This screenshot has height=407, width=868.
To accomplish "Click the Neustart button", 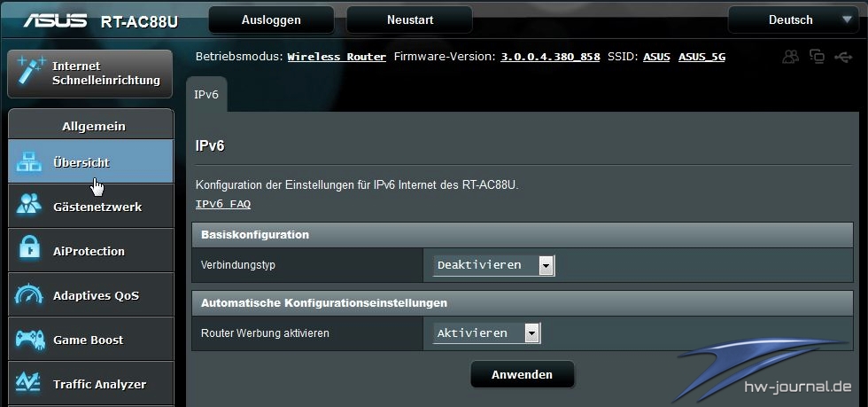I will pos(409,20).
